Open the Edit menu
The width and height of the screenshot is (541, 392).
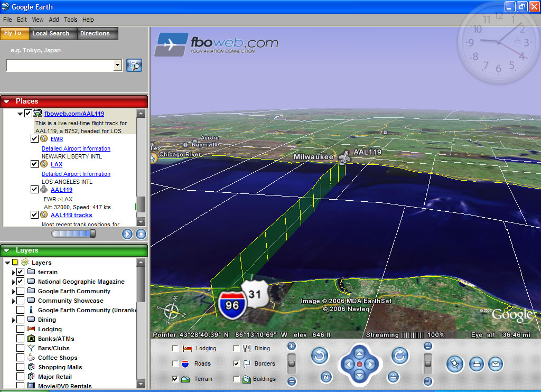[22, 20]
